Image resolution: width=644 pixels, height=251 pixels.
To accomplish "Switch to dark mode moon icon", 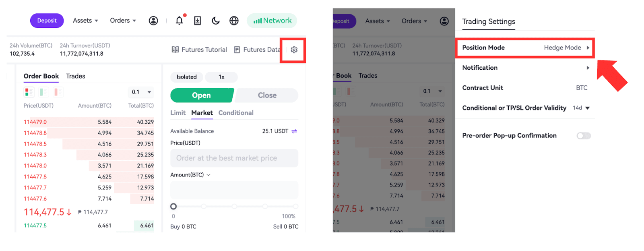I will [216, 21].
